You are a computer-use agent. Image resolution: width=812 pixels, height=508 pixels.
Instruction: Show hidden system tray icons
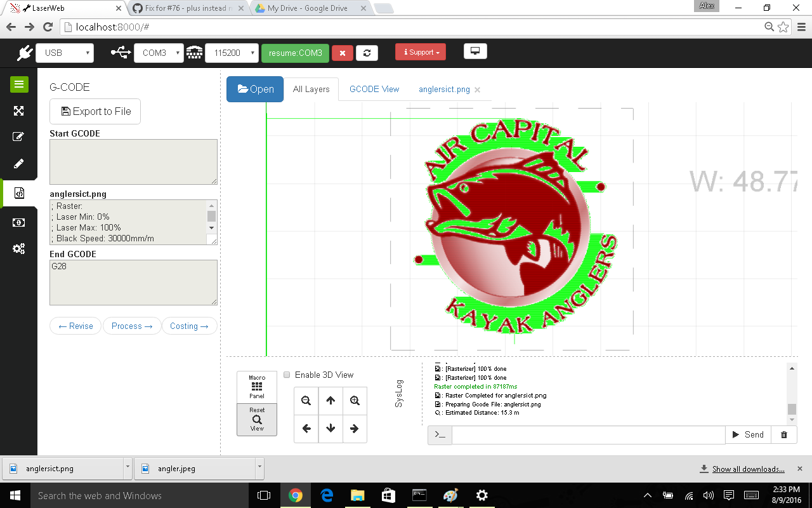(647, 495)
